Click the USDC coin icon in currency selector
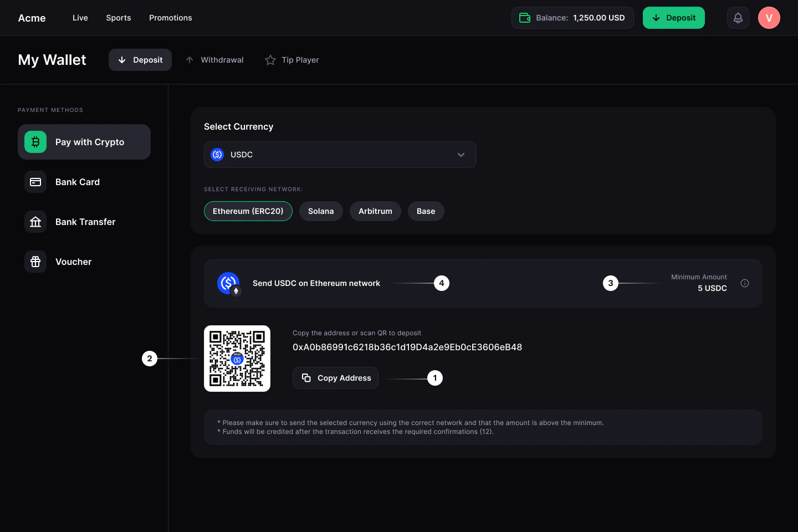The image size is (798, 532). click(217, 155)
